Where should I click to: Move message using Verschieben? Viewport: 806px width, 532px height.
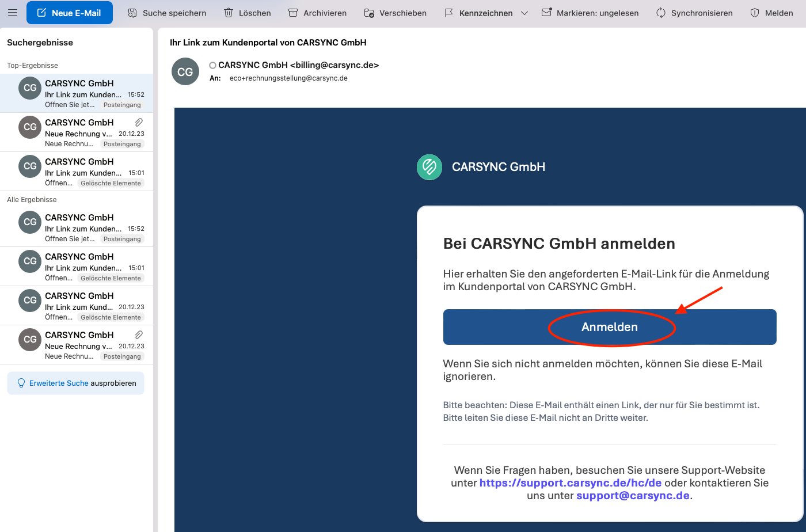click(x=396, y=13)
